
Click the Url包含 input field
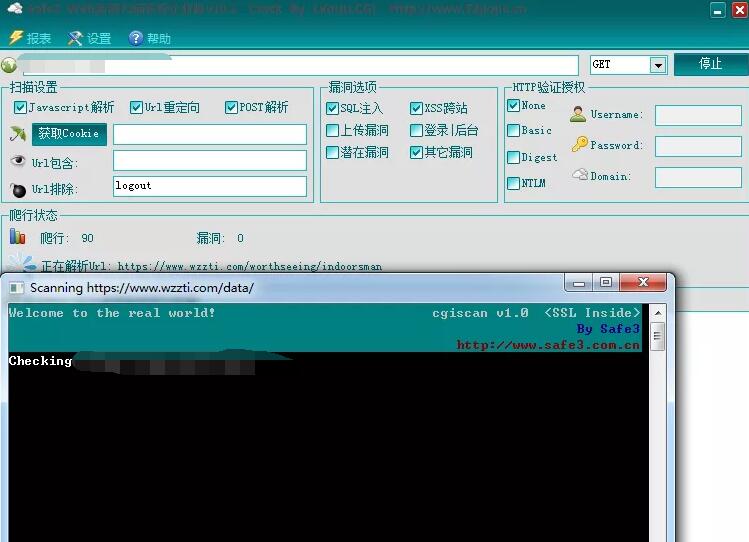pos(210,160)
